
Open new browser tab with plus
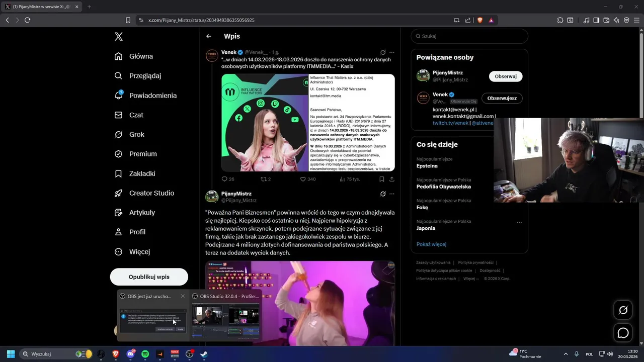(x=89, y=7)
